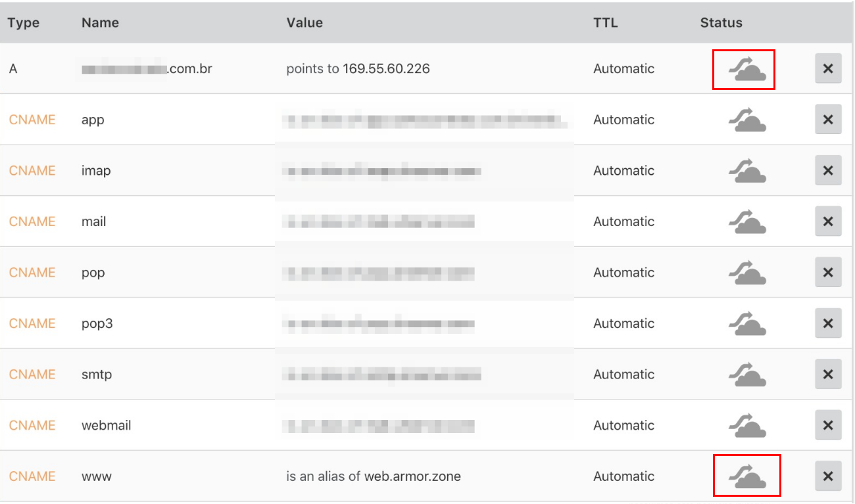
Task: Delete the app CNAME record
Action: [828, 120]
